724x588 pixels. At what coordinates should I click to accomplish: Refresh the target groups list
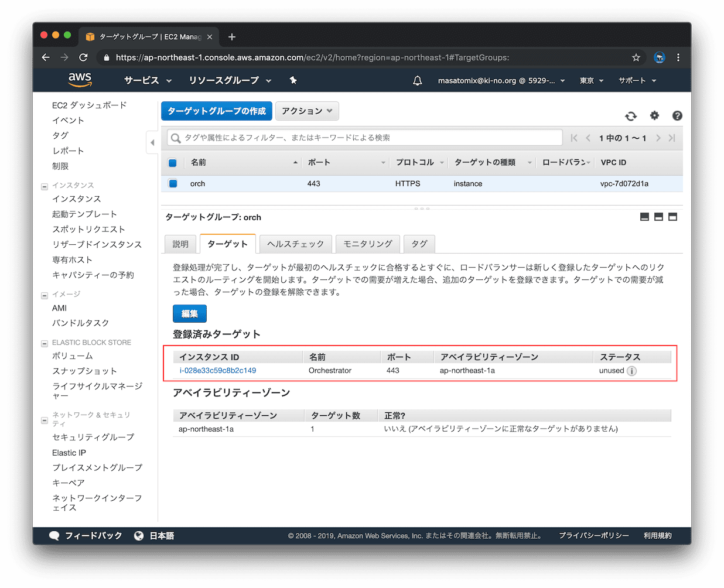pyautogui.click(x=631, y=116)
